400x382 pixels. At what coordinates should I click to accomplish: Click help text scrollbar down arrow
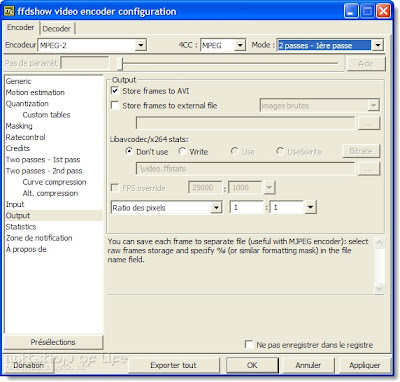click(x=379, y=288)
